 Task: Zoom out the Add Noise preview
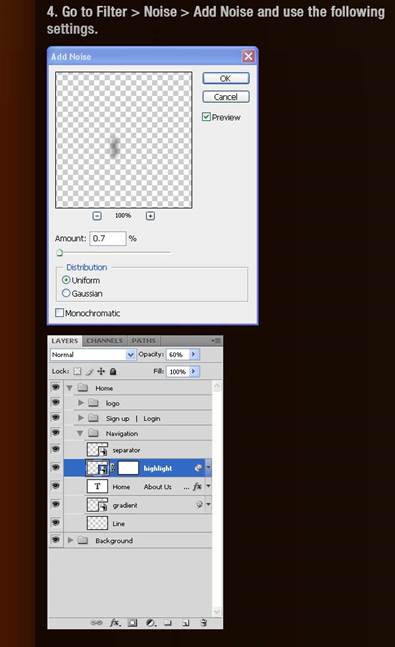[x=97, y=216]
